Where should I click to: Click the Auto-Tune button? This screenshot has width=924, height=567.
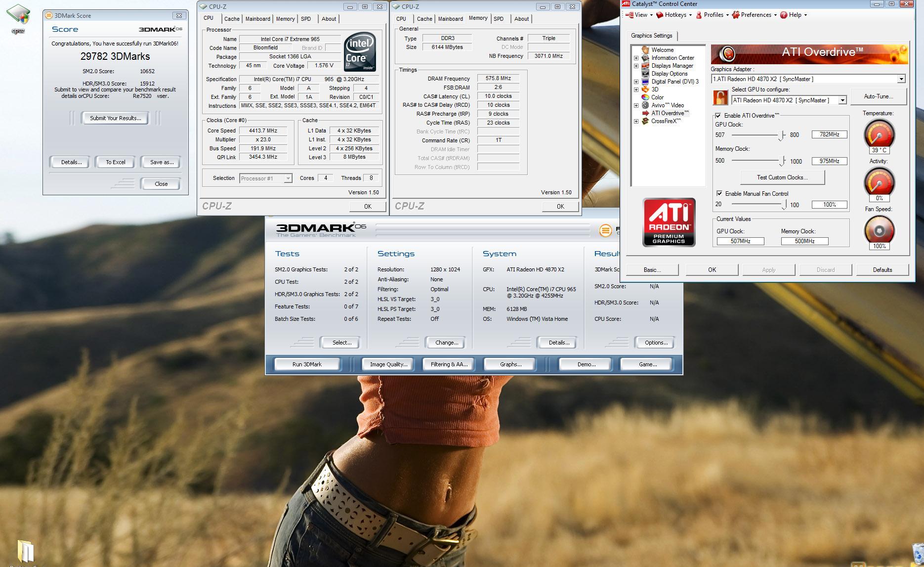coord(879,96)
